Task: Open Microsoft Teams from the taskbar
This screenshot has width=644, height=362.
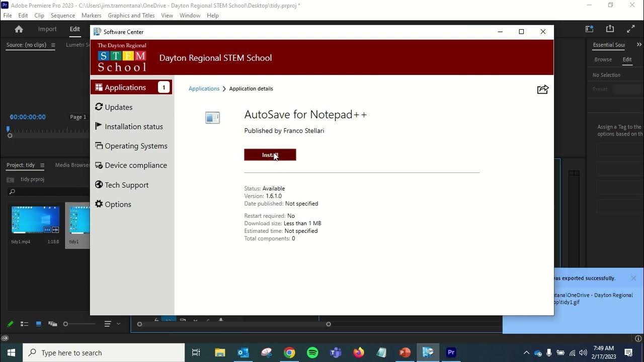Action: [336, 352]
